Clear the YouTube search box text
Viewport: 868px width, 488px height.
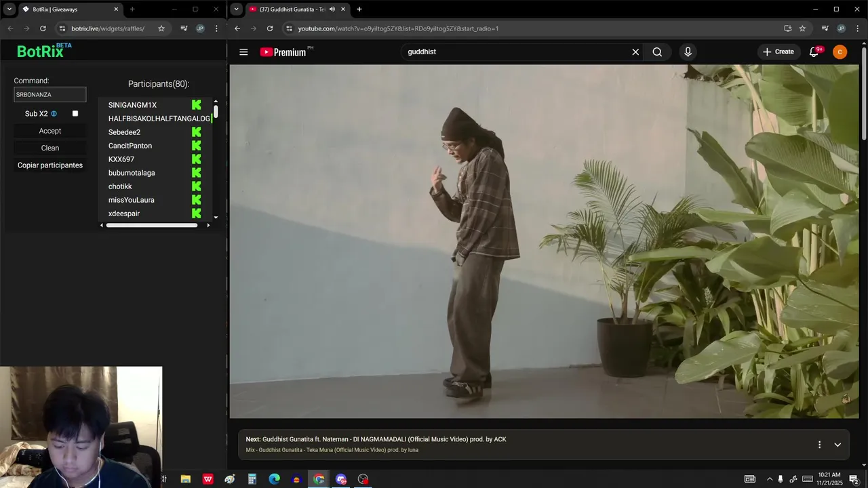pos(635,52)
